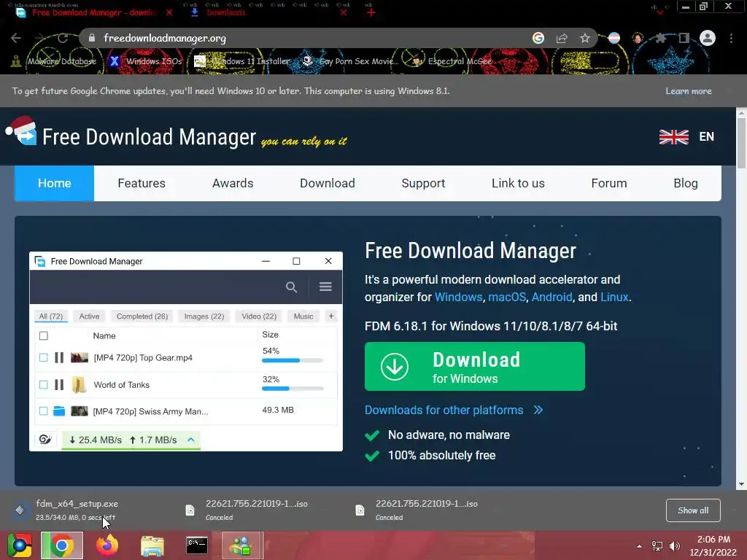
Task: Close the Free Download Manager tab
Action: point(169,12)
